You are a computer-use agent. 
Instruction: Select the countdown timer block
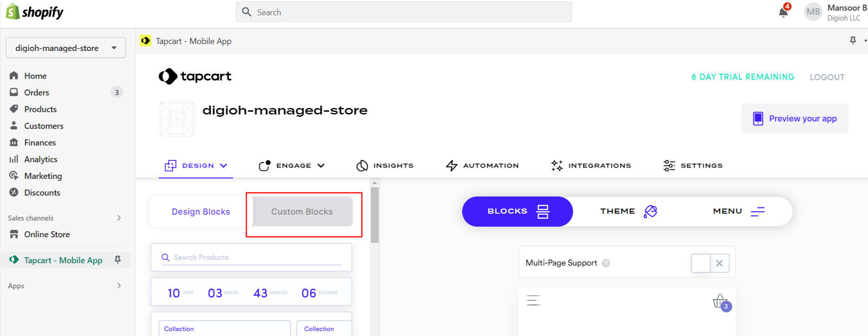(x=251, y=292)
